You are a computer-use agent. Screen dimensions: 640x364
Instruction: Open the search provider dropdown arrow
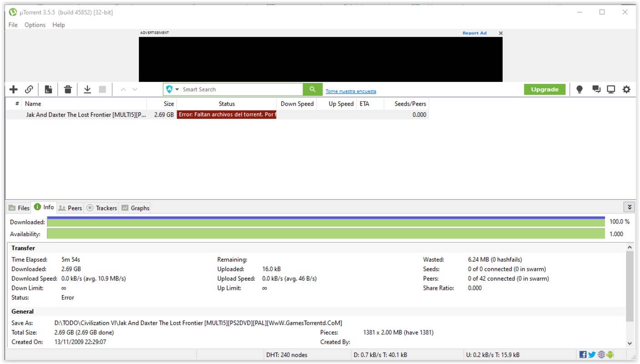tap(177, 90)
